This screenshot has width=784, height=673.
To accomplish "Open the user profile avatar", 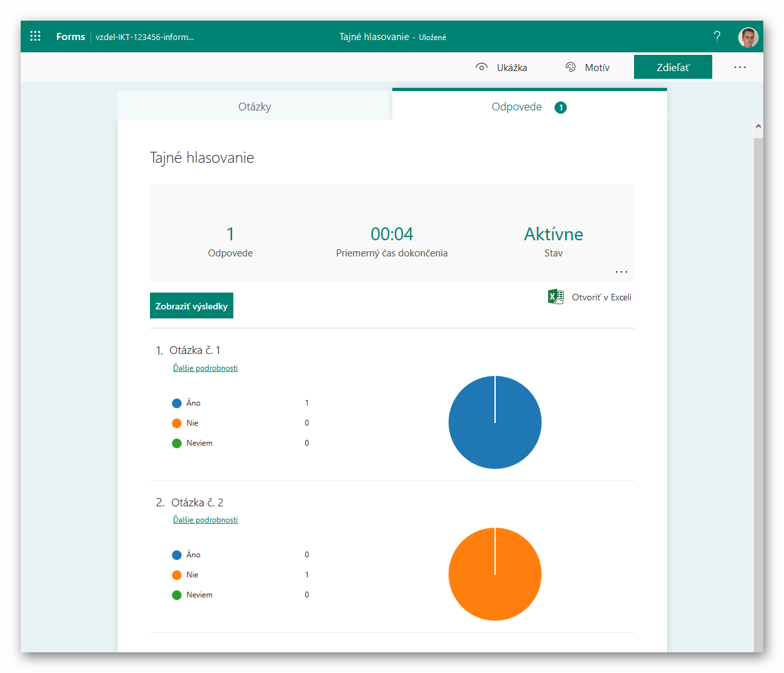I will (748, 37).
